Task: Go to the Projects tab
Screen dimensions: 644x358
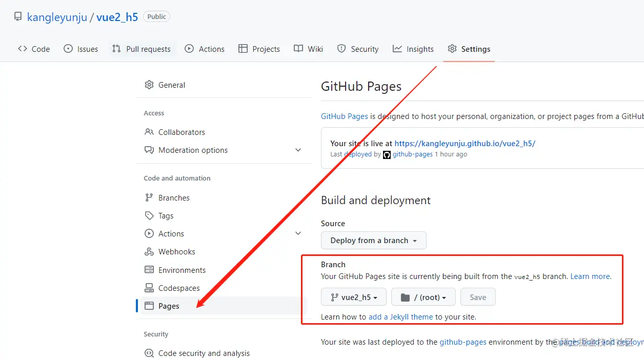Action: pos(259,49)
